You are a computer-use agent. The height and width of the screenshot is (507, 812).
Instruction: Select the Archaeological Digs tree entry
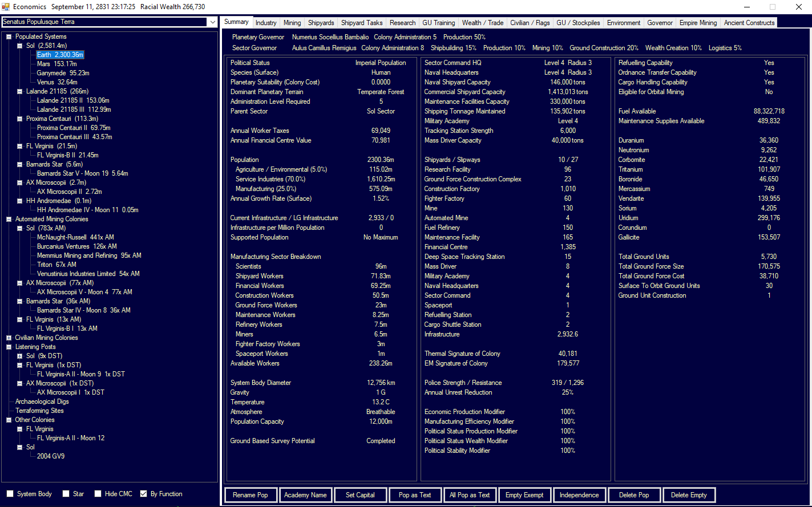(42, 401)
